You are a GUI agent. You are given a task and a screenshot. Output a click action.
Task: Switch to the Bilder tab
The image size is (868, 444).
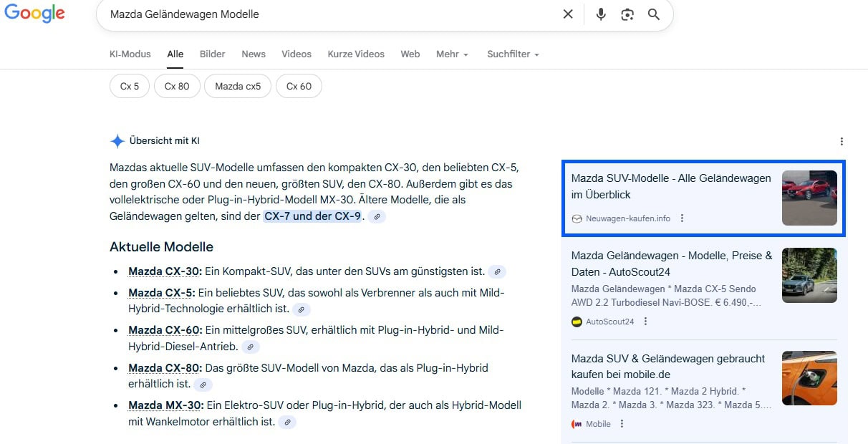212,54
